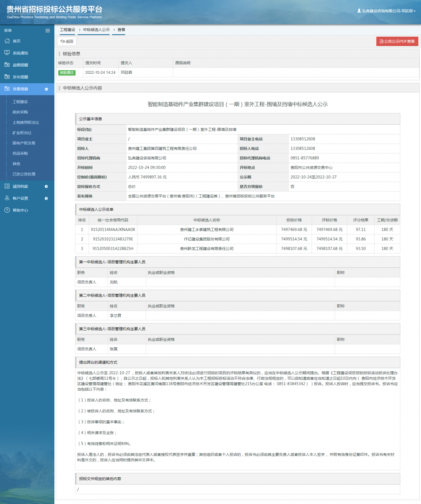Click score value 93.86
Image resolution: width=421 pixels, height=504 pixels.
(361, 239)
